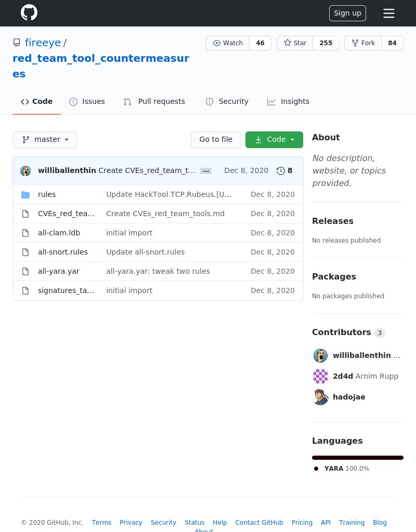The image size is (416, 532).
Task: Click the YARA language bar
Action: point(358,458)
